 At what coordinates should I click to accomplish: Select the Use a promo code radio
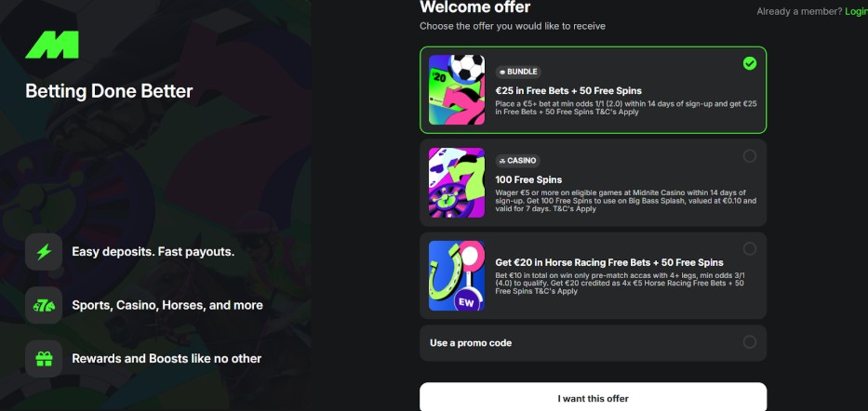point(750,342)
